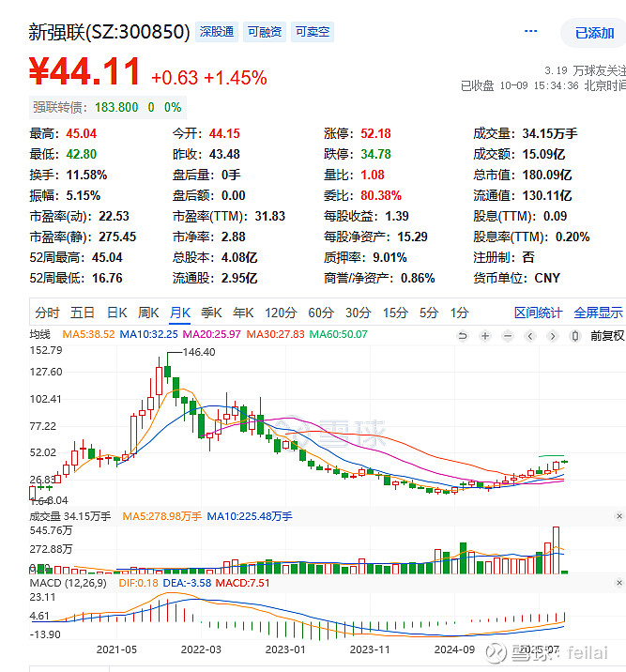Viewport: 626px width, 672px height.
Task: Open the three-dot more options menu
Action: click(530, 31)
